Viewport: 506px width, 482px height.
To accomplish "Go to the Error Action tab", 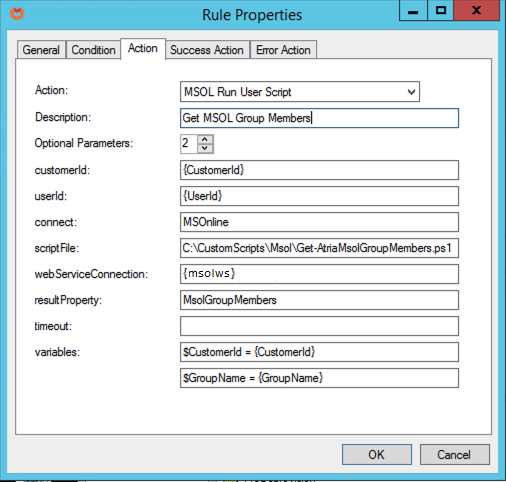I will [283, 50].
